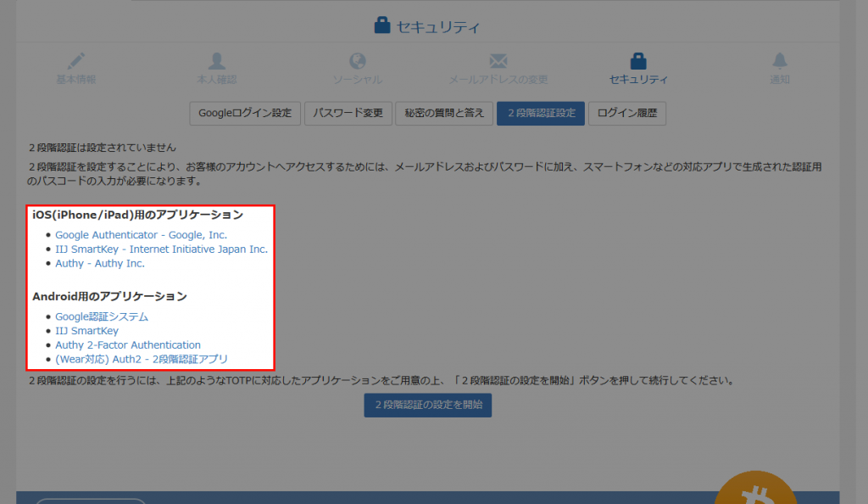The height and width of the screenshot is (504, 868).
Task: Click the iOS(iPhone/iPad)用のアプリケーション heading
Action: 138,215
